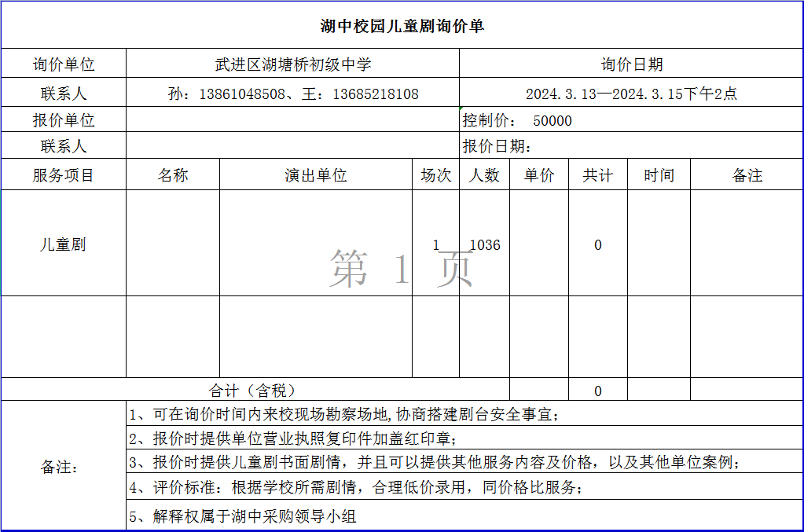The width and height of the screenshot is (804, 532).
Task: Click the 备注： label at bottom left
Action: click(64, 465)
